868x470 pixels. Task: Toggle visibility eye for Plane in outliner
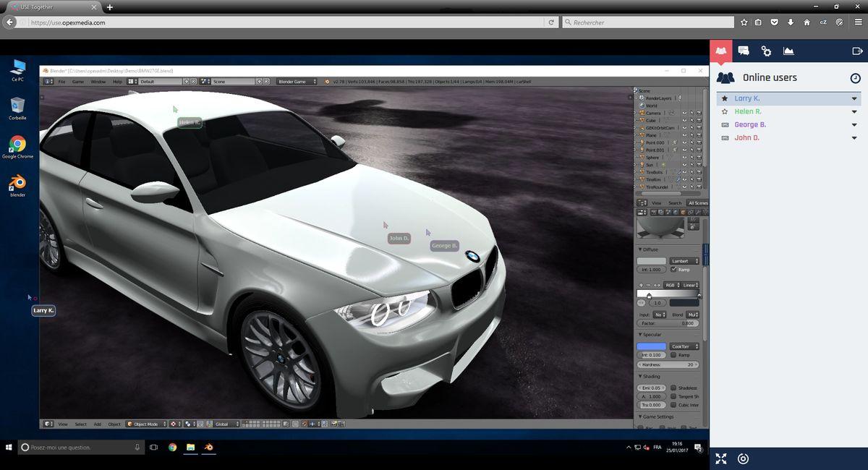pos(684,135)
